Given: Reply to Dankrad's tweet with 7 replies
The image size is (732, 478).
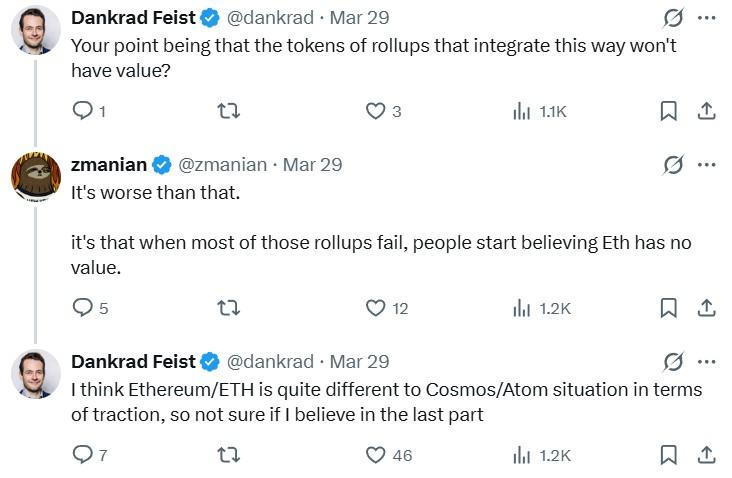Looking at the screenshot, I should pyautogui.click(x=83, y=455).
